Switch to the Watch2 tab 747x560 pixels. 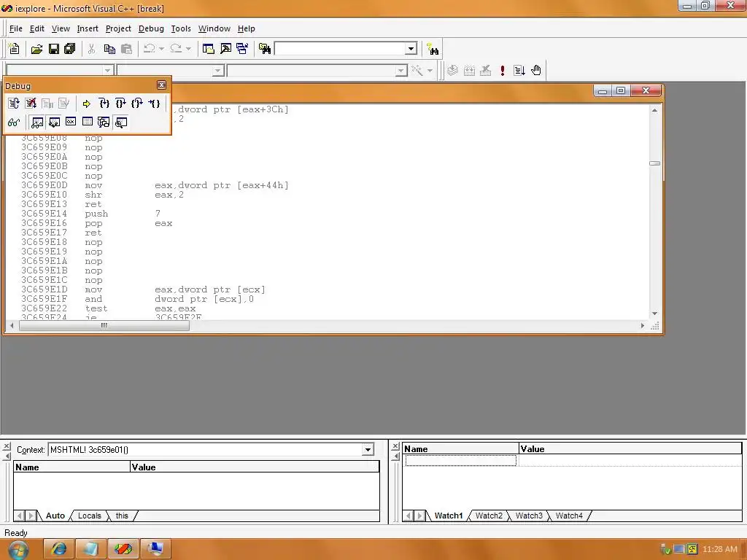(489, 516)
